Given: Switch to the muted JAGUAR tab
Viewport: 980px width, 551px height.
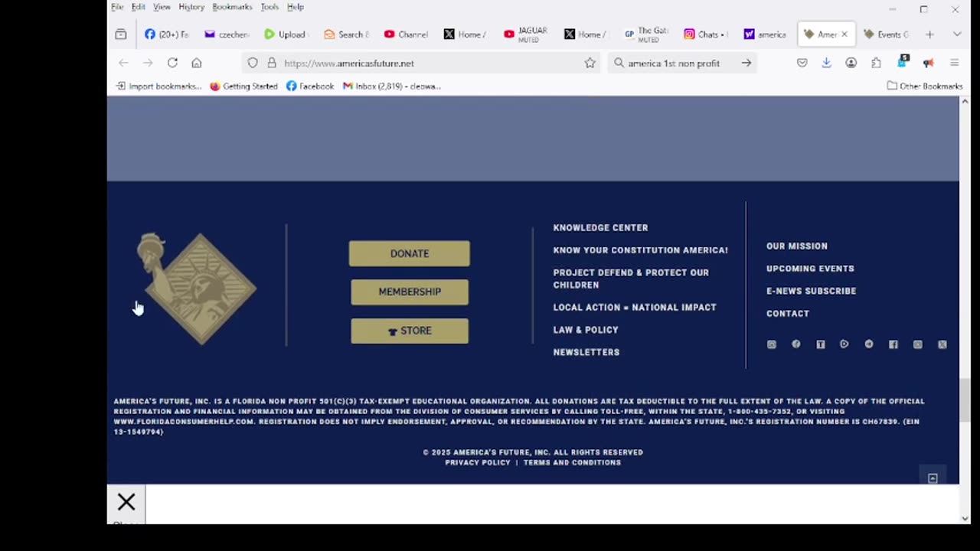Looking at the screenshot, I should tap(525, 34).
